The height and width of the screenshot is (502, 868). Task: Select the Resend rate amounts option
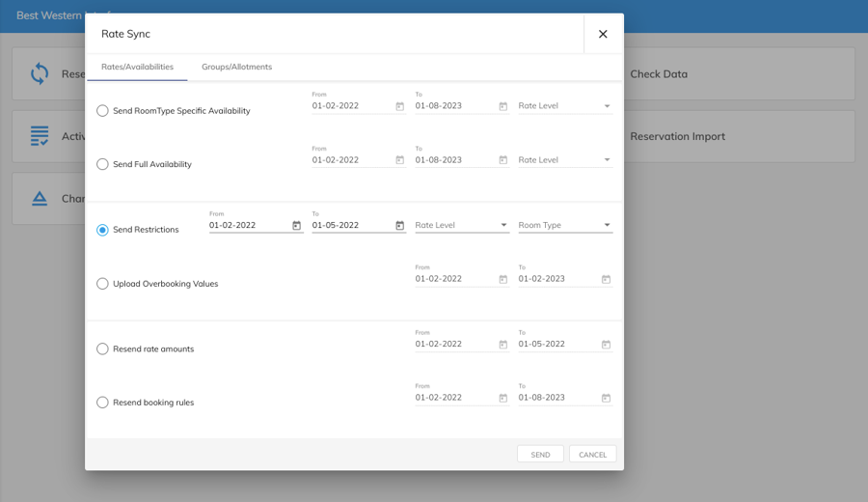(102, 349)
